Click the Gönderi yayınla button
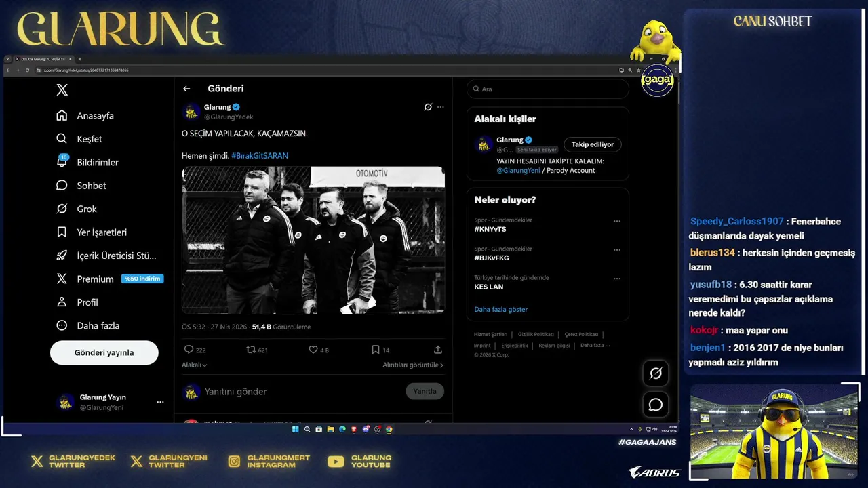This screenshot has width=868, height=488. (x=104, y=352)
